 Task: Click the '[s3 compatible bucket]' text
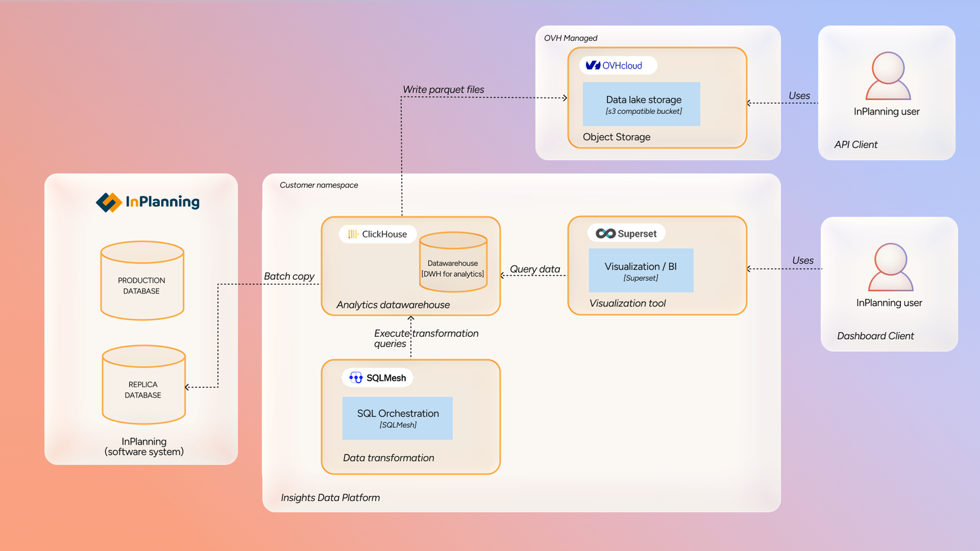pyautogui.click(x=644, y=111)
